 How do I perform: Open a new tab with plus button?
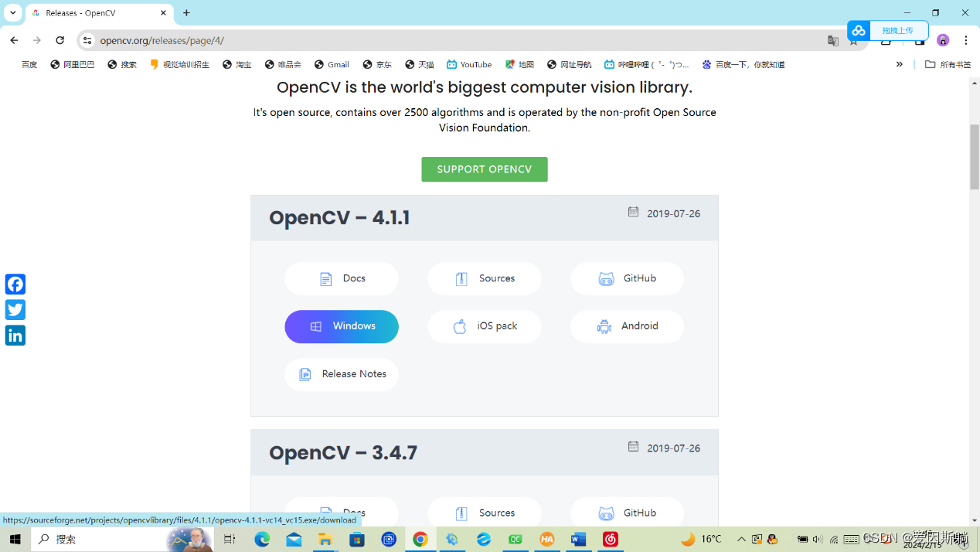point(186,13)
